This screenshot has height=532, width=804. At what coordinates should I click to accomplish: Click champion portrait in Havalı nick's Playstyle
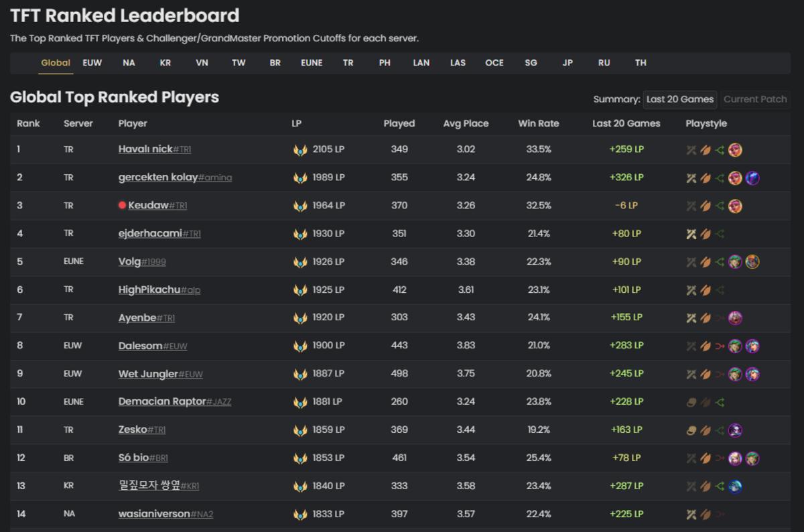(735, 149)
